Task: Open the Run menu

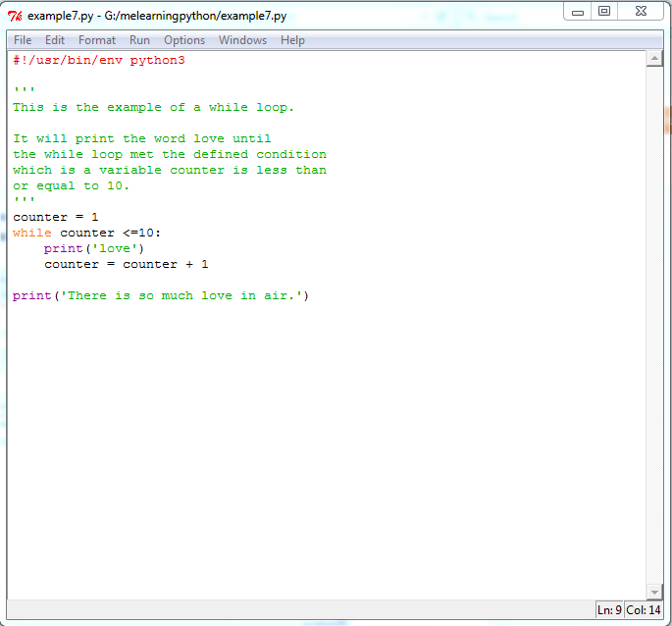Action: pyautogui.click(x=139, y=40)
